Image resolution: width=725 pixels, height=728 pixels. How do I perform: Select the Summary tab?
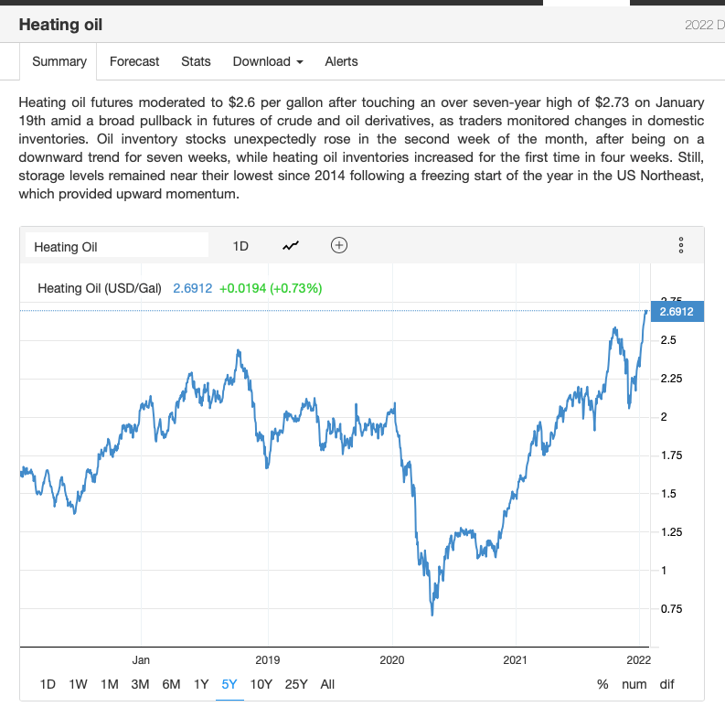click(x=59, y=61)
